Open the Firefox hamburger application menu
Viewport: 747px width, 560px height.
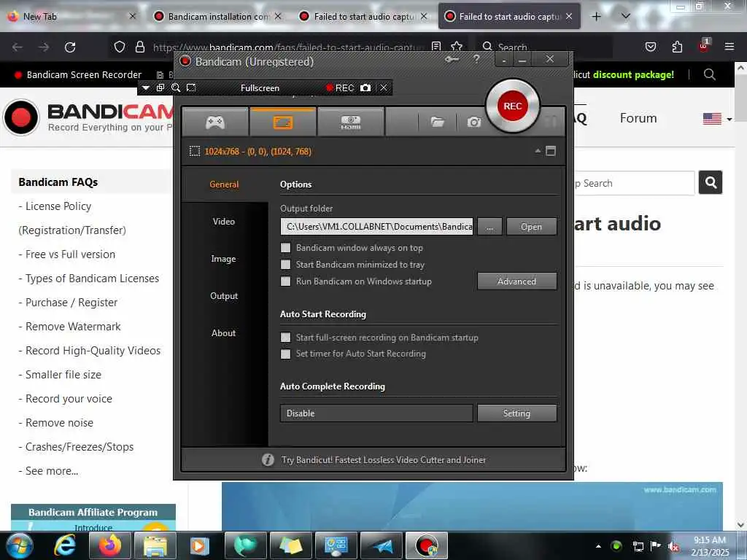click(x=729, y=47)
